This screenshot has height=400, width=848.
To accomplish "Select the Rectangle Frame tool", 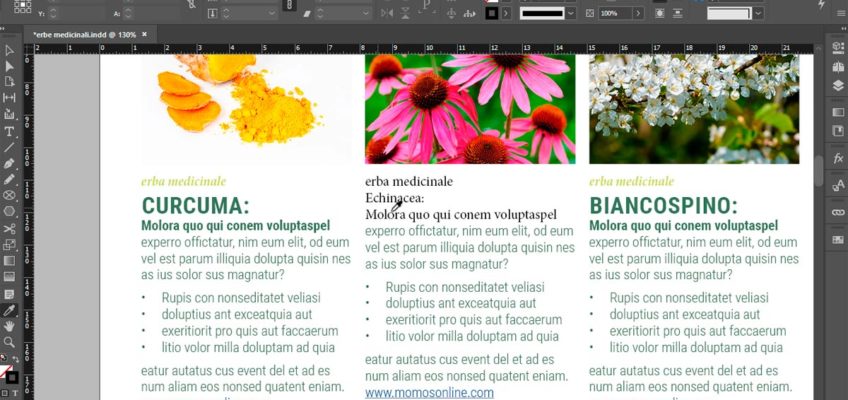I will coord(9,195).
